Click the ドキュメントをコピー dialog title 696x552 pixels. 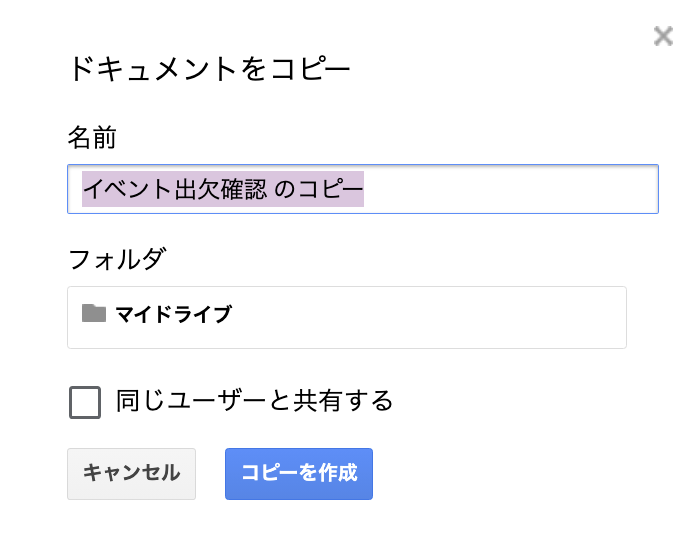tap(209, 70)
